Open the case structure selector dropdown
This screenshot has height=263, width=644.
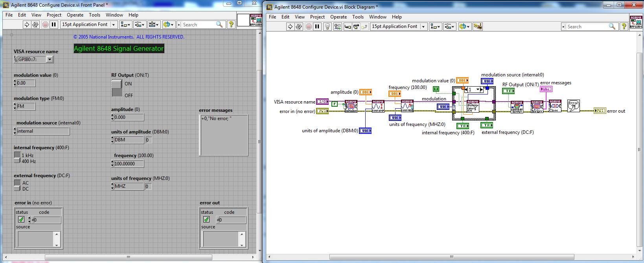coord(478,90)
